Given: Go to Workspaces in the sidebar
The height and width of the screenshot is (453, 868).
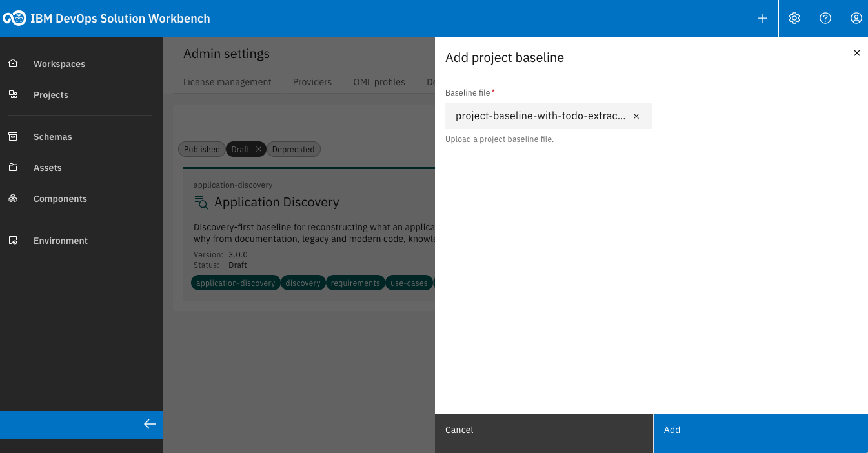Looking at the screenshot, I should (59, 64).
